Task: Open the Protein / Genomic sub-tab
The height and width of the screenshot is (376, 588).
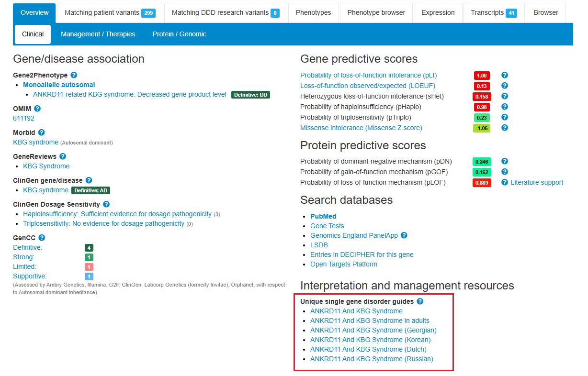Action: tap(180, 34)
